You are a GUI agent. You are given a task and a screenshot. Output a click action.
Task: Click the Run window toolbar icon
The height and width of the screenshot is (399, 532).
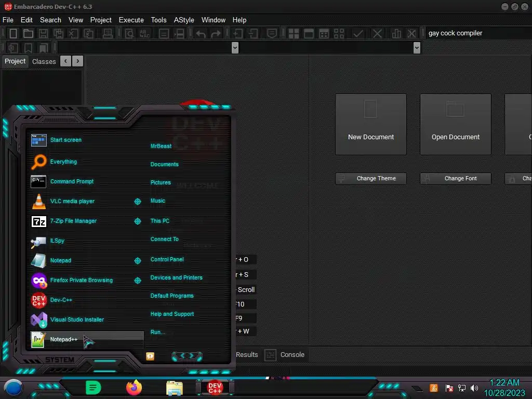309,34
